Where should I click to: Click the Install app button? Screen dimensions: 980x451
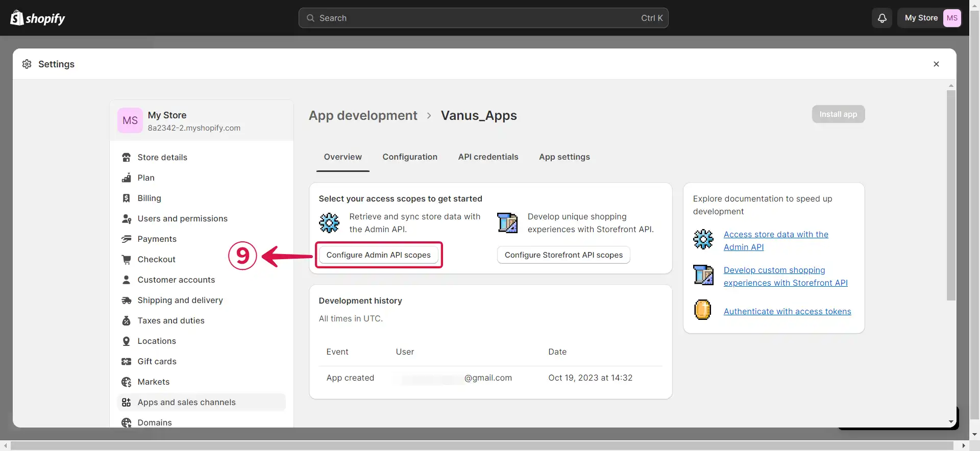pos(838,114)
